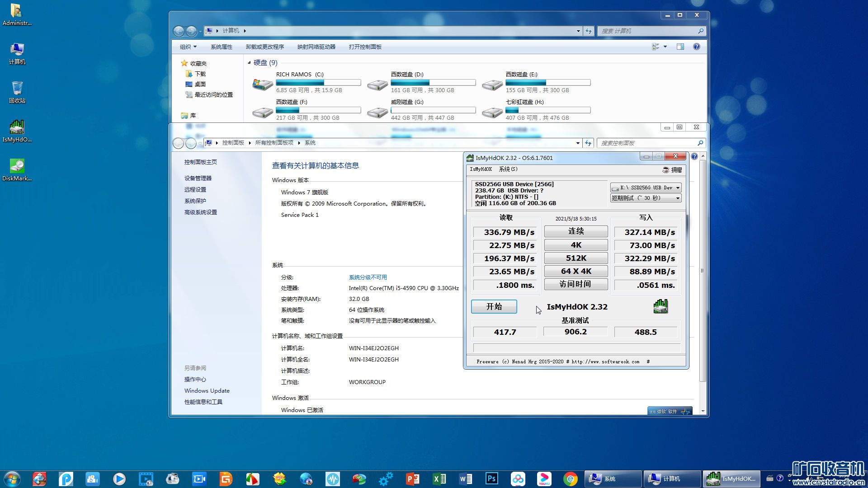Select 下载 in the favorites tree
Viewport: 868px width, 488px height.
click(x=200, y=74)
